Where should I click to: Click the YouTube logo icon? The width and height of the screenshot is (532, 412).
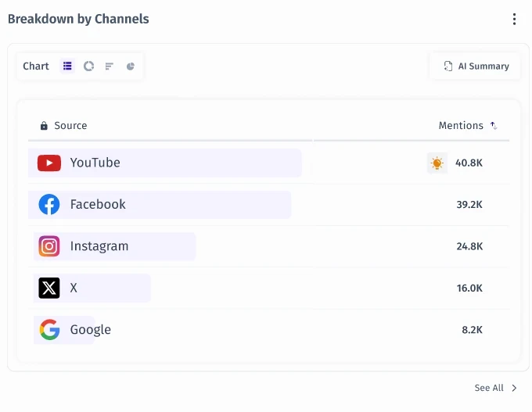(49, 163)
